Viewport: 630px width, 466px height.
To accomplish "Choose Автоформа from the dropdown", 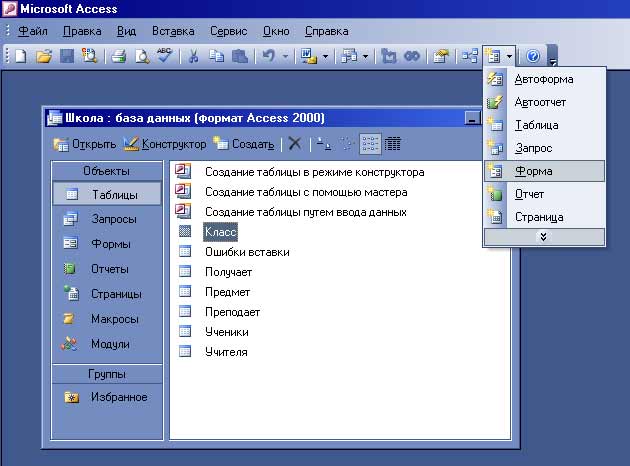I will tap(544, 79).
